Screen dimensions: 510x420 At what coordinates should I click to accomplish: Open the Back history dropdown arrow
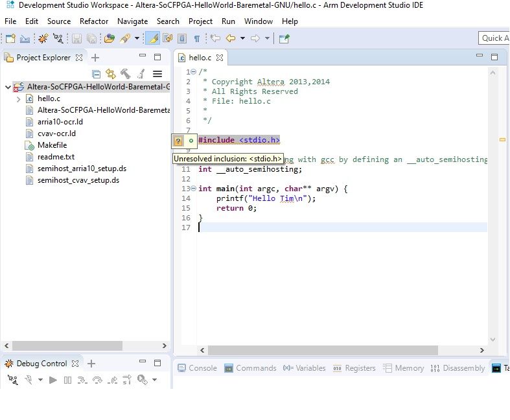pyautogui.click(x=242, y=38)
